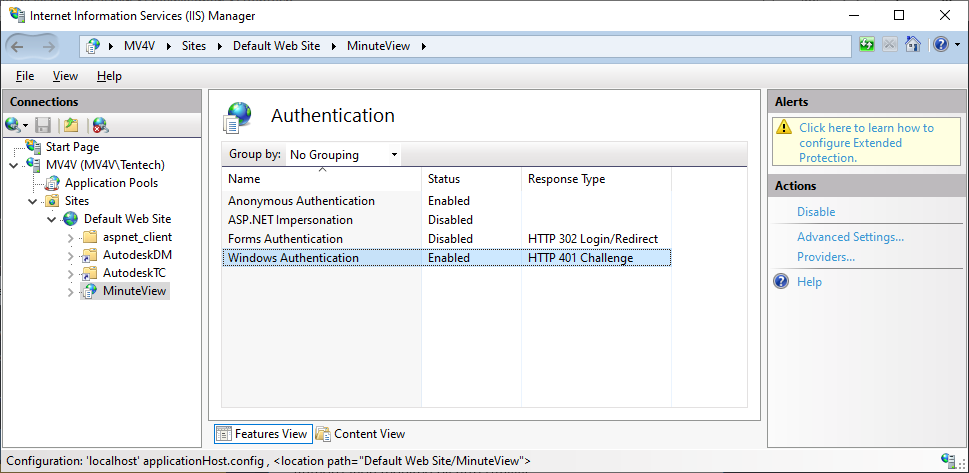Click the HTTP 302 Login/Redirect cell

pyautogui.click(x=593, y=239)
